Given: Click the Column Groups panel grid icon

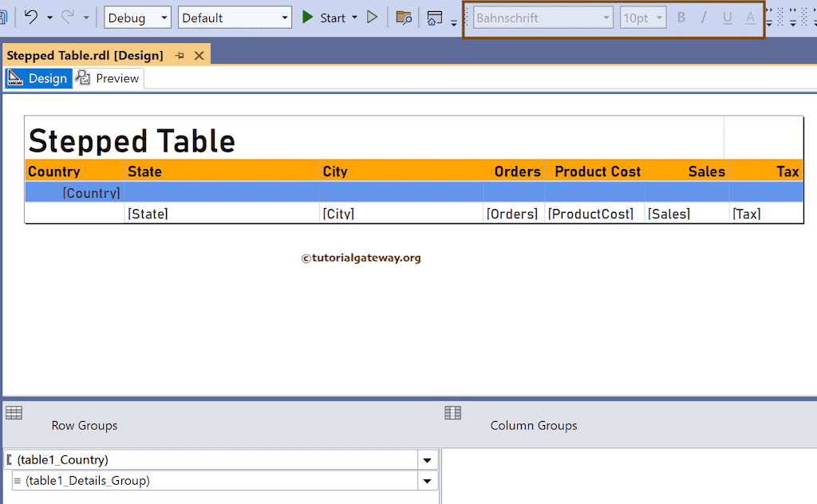Looking at the screenshot, I should click(452, 412).
